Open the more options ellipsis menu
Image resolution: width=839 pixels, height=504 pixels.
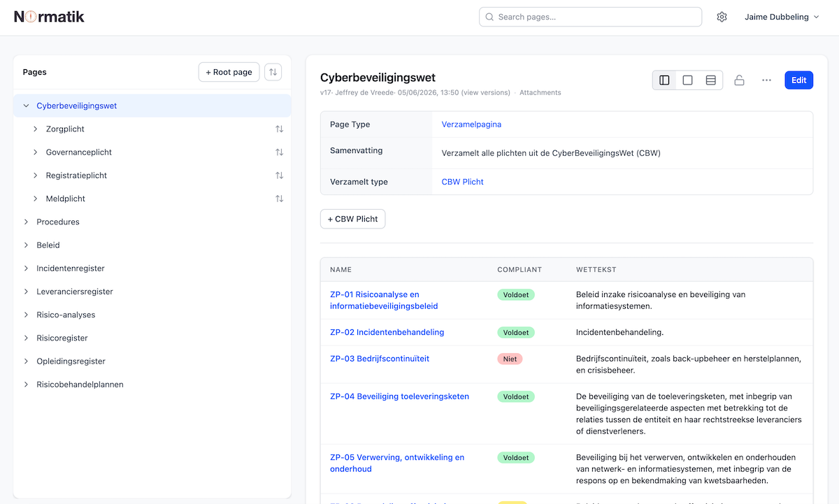(x=767, y=80)
